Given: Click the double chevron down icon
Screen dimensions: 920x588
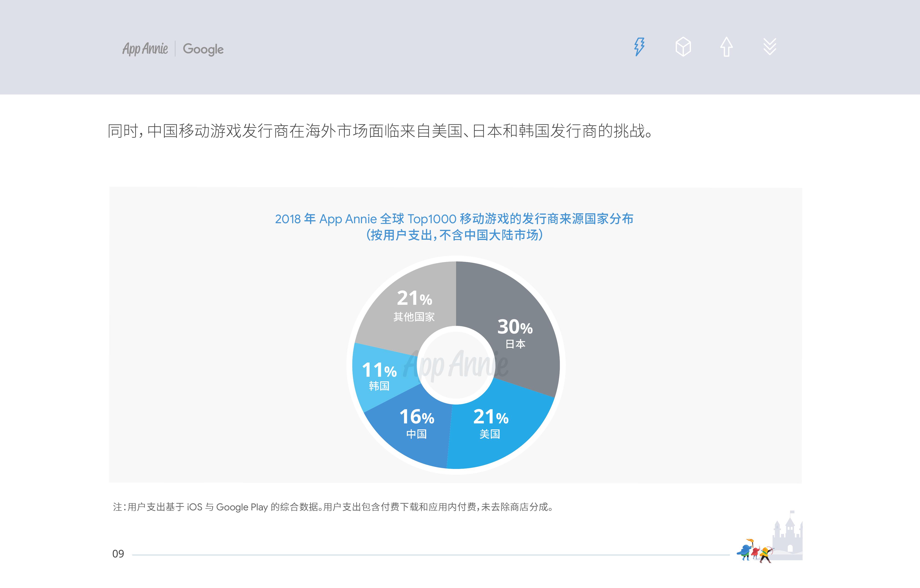Looking at the screenshot, I should coord(770,47).
